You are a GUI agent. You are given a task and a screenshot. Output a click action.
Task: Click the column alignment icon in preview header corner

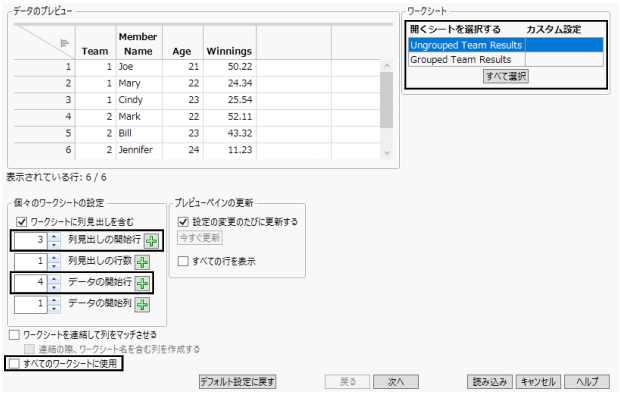[x=64, y=43]
